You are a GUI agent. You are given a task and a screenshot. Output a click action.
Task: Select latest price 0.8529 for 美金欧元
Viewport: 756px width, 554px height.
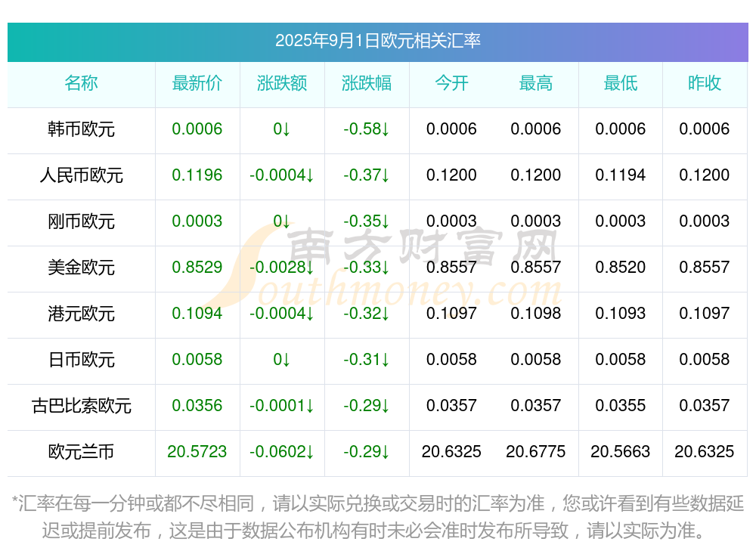(x=197, y=267)
